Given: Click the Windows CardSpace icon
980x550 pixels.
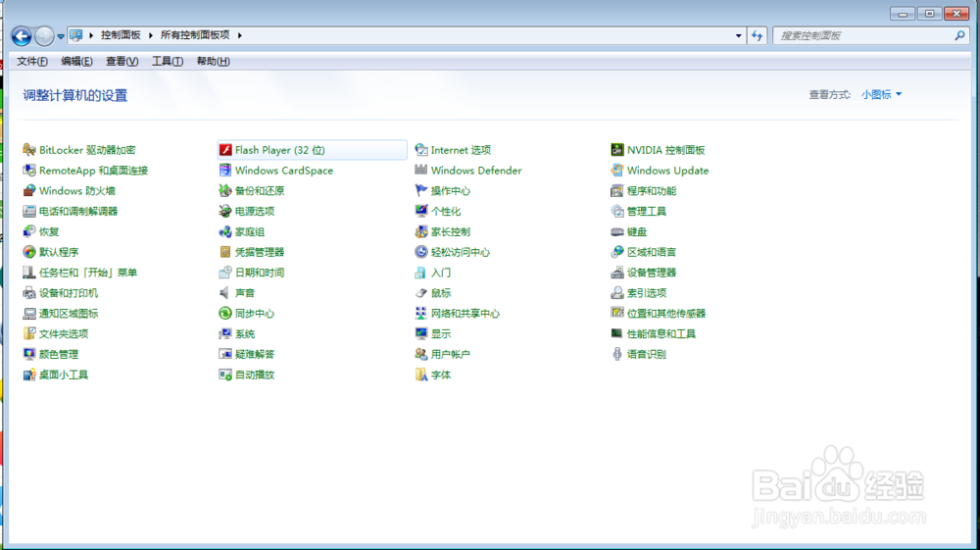Looking at the screenshot, I should tap(225, 171).
